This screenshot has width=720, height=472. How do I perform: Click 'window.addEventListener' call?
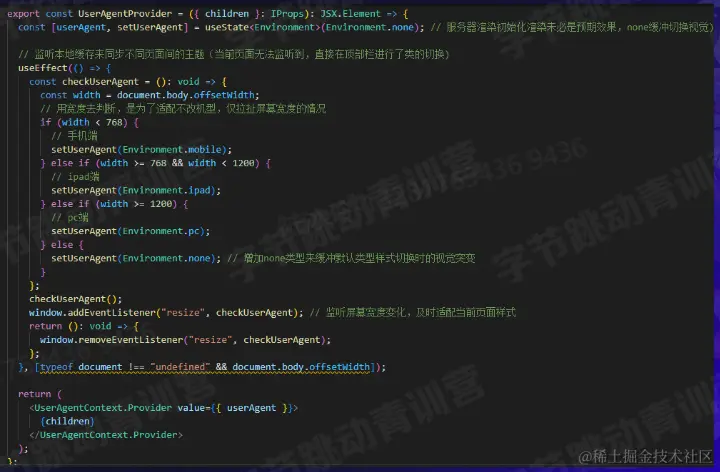tap(92, 313)
